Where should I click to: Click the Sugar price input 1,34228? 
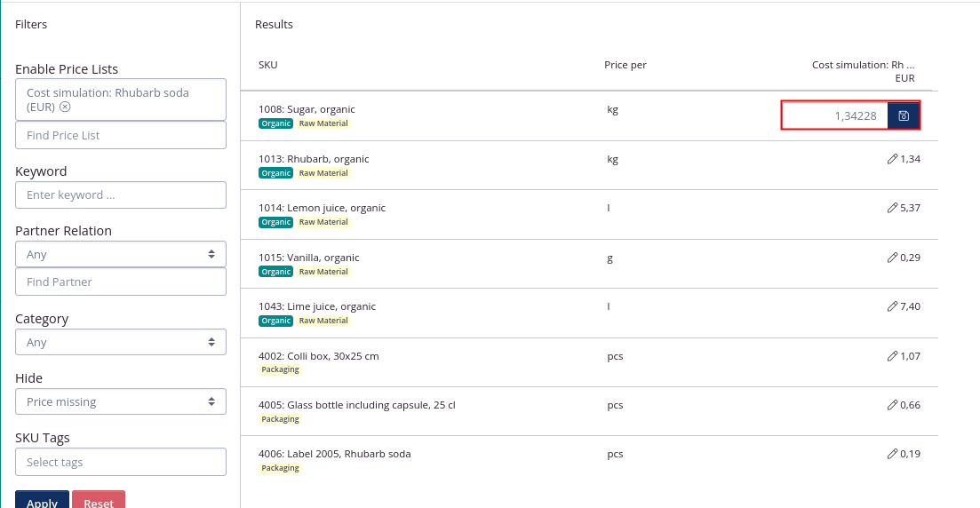coord(834,115)
